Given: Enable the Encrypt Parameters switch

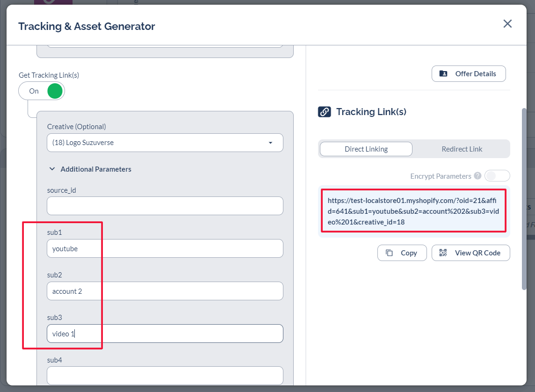Looking at the screenshot, I should pos(497,176).
